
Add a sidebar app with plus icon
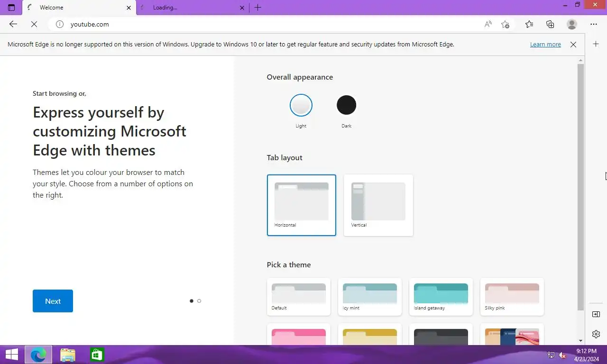coord(596,44)
